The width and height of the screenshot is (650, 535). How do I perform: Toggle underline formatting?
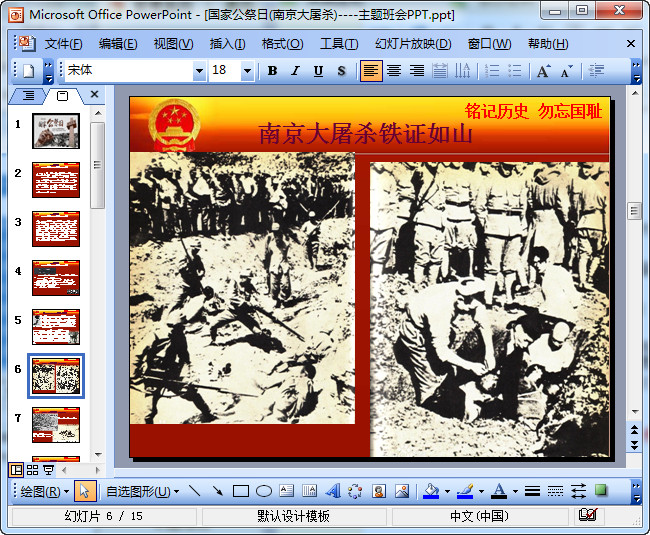coord(318,71)
